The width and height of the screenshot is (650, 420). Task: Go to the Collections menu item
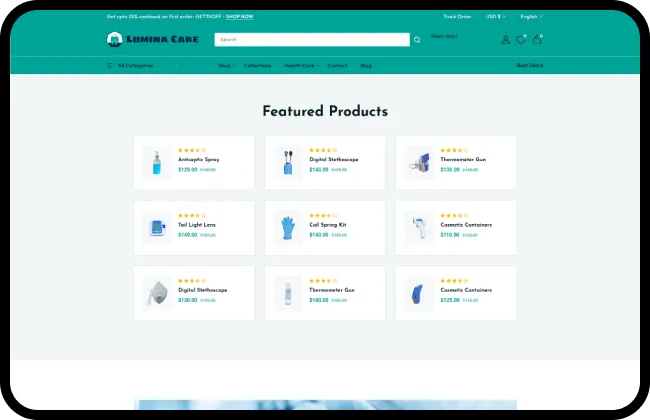coord(258,65)
